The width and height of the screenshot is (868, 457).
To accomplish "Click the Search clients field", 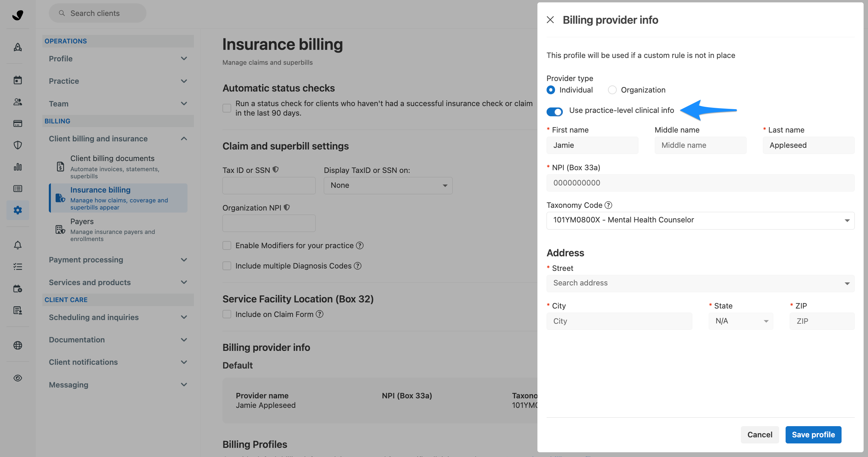I will [x=98, y=13].
